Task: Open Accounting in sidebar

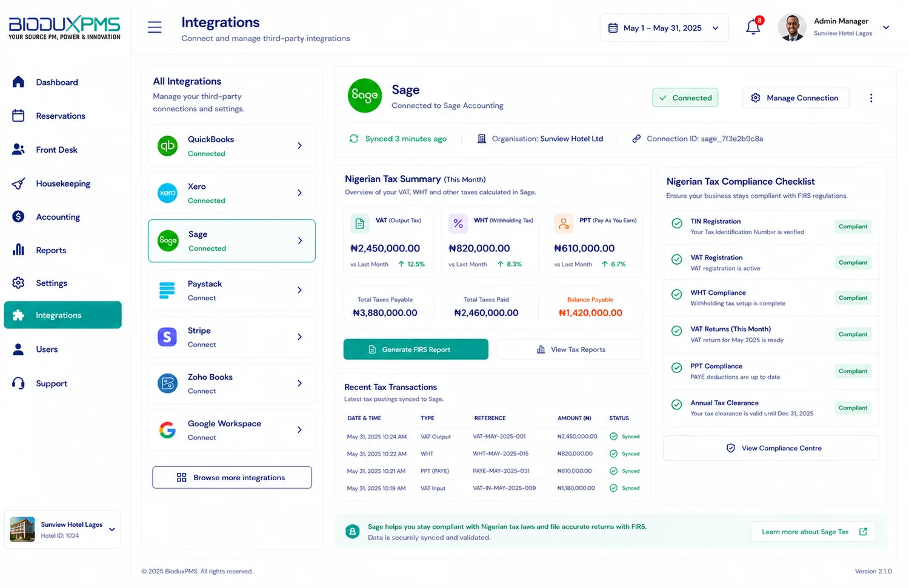Action: click(x=62, y=217)
